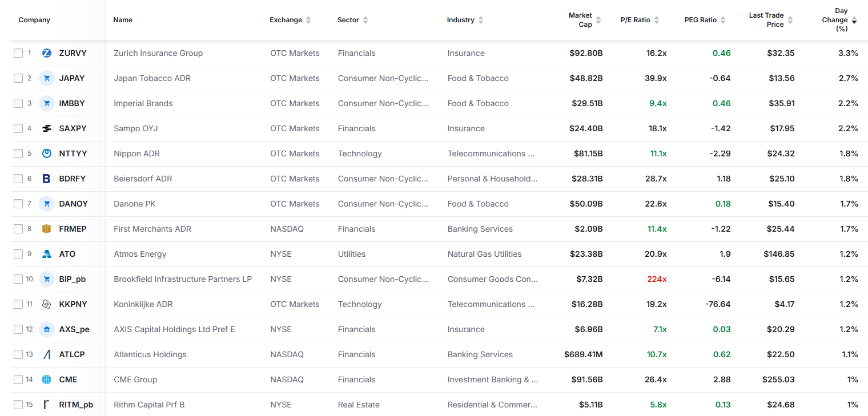This screenshot has width=868, height=416.
Task: Click the ZURVY company logo icon
Action: (x=47, y=53)
